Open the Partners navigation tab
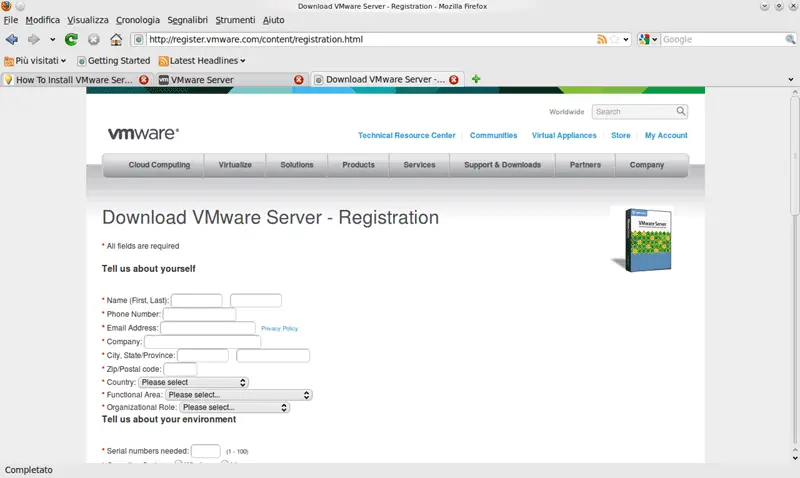The height and width of the screenshot is (478, 800). (585, 165)
